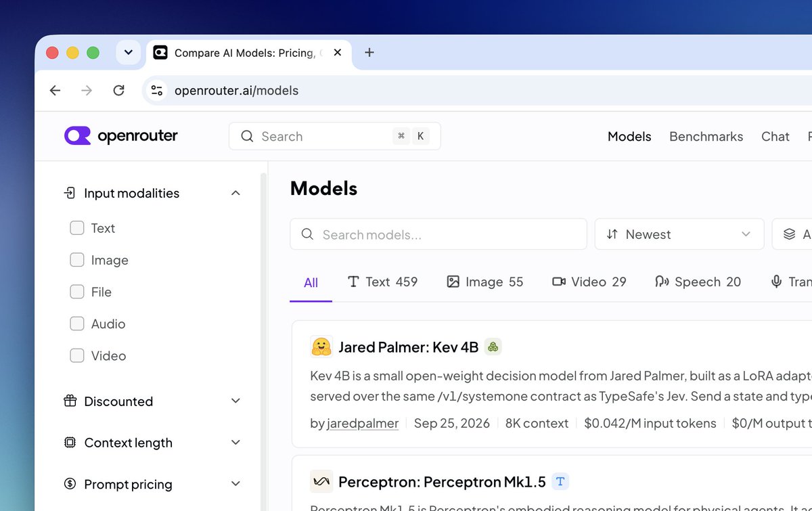Screen dimensions: 812x511
Task: Click the magnifier icon in Search models
Action: (x=307, y=234)
